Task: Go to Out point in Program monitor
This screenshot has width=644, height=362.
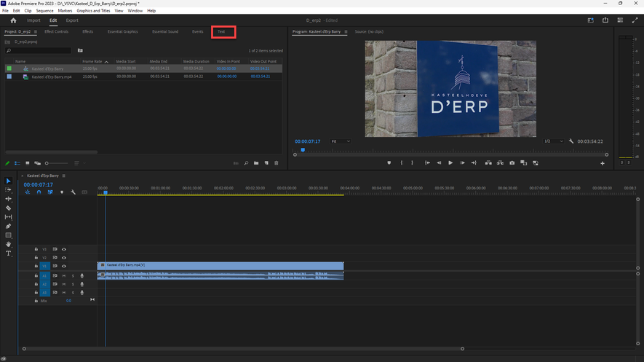Action: (x=474, y=162)
